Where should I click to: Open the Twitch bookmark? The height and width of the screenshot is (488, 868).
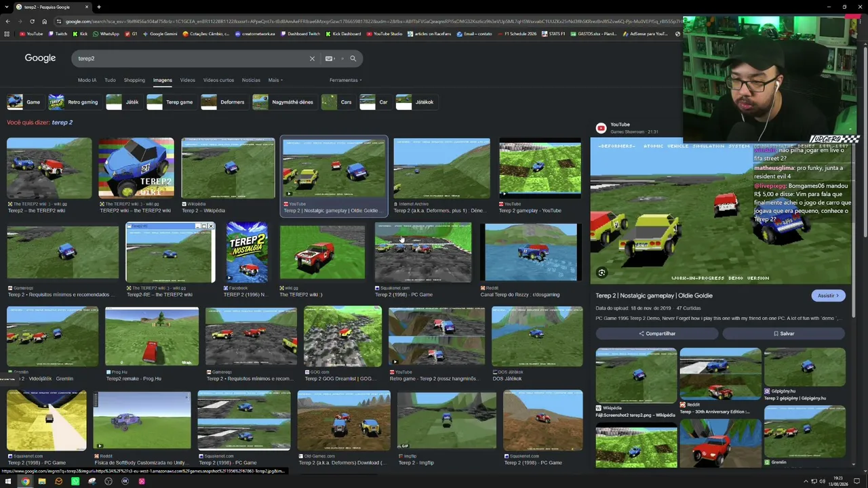[57, 34]
